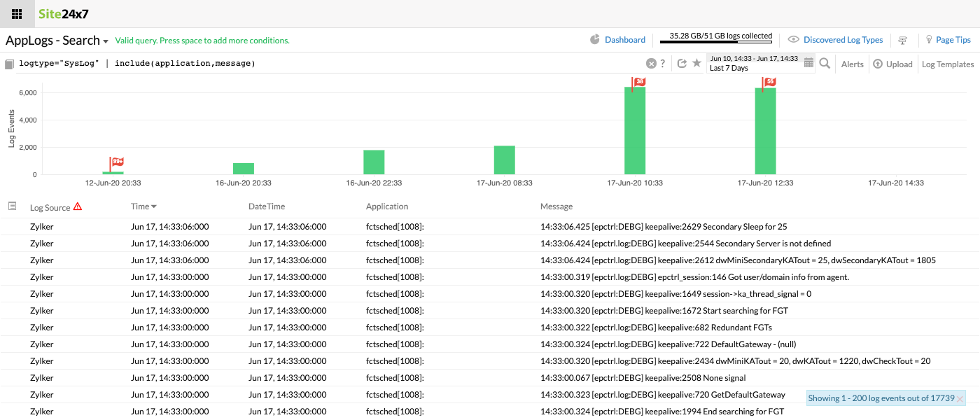Screen dimensions: 980x420
Task: Click the question mark query help icon
Action: click(663, 64)
